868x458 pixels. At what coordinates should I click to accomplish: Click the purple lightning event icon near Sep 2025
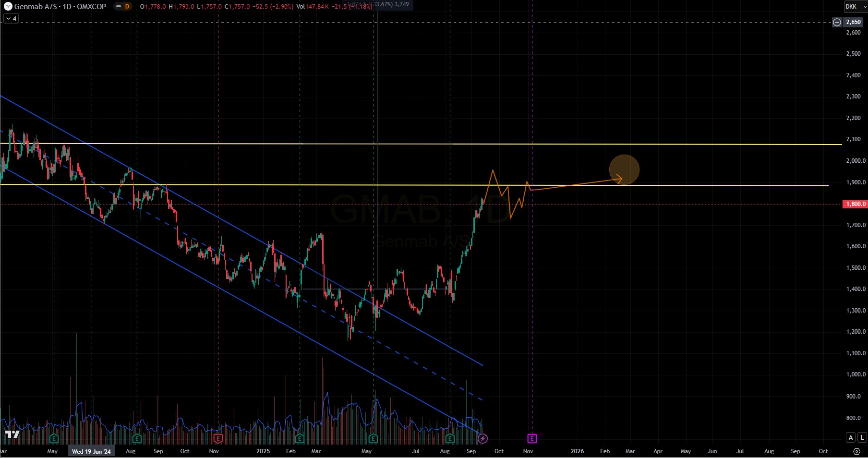pyautogui.click(x=483, y=438)
